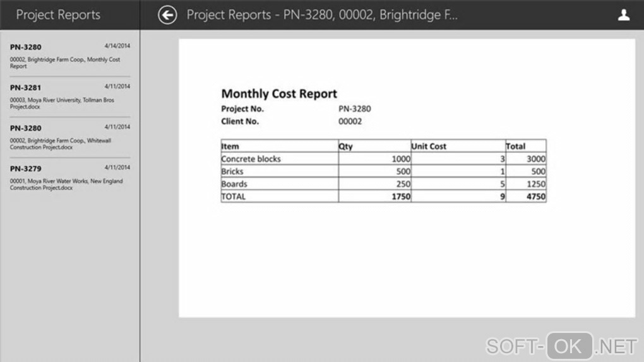This screenshot has height=362, width=644.
Task: Click the Qty column header
Action: 374,146
